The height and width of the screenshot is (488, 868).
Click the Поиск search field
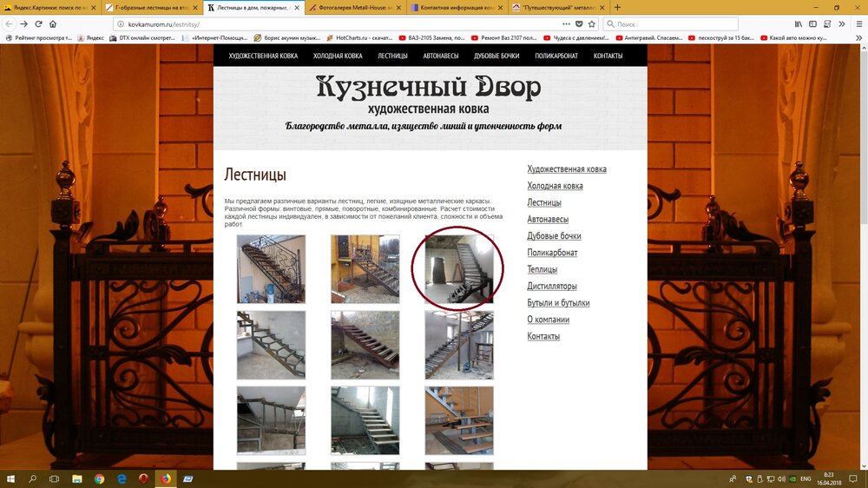671,24
